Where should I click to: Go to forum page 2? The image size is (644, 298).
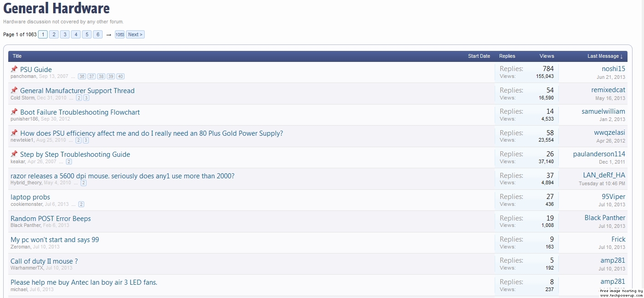[x=54, y=34]
